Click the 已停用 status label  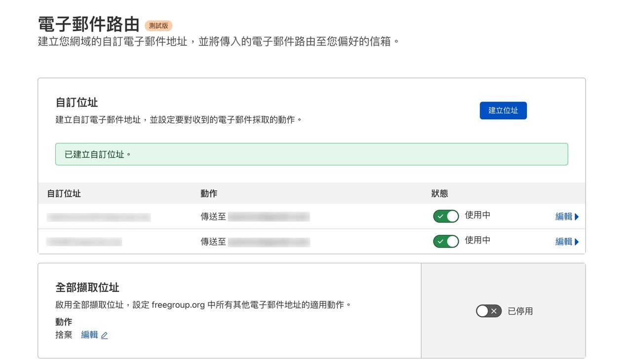point(520,311)
